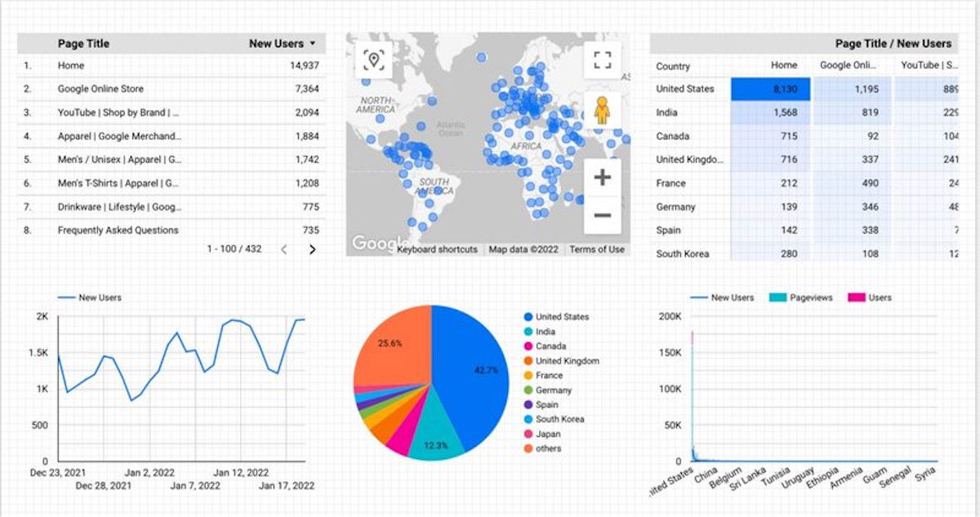The image size is (980, 517).
Task: Click the Map data ©2022 label
Action: (x=523, y=250)
